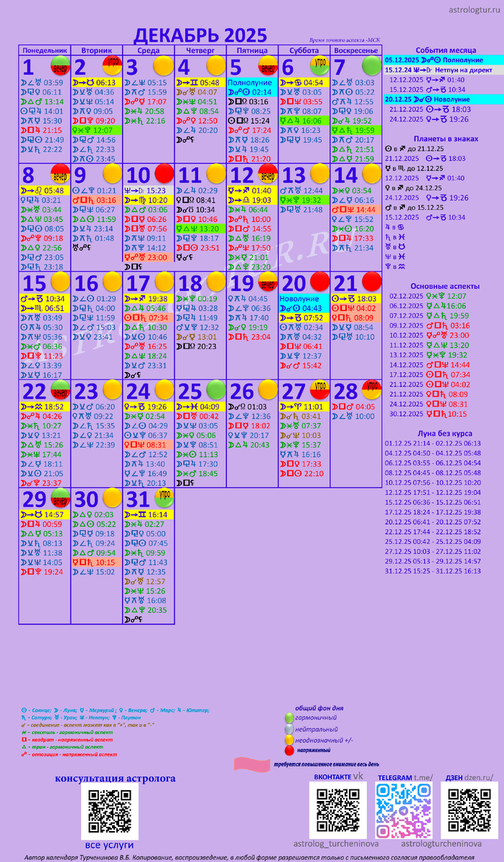Click the morning circle on day 27
Screen dimensions: 504x862
[x=319, y=389]
